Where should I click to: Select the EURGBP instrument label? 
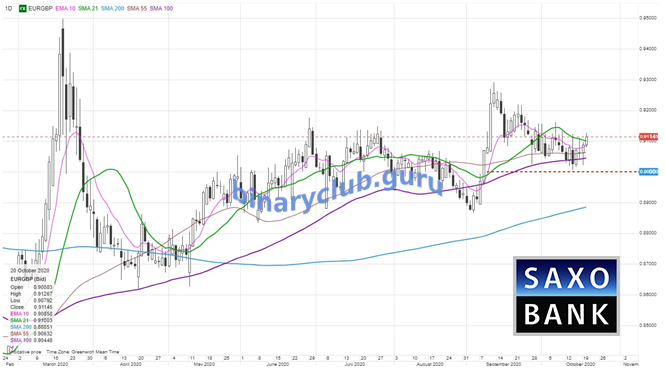pos(40,8)
